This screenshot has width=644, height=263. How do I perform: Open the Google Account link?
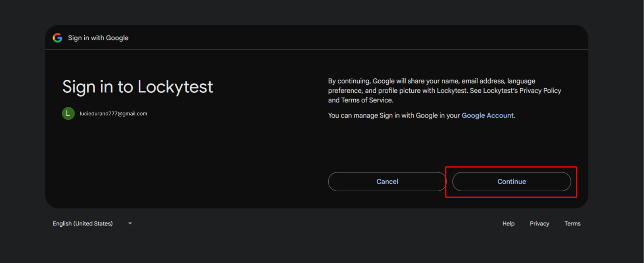(x=488, y=115)
